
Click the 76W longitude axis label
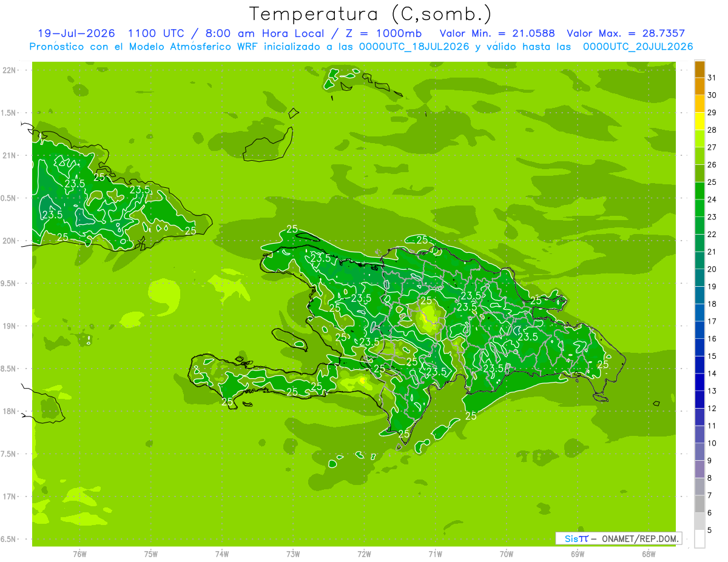click(79, 554)
